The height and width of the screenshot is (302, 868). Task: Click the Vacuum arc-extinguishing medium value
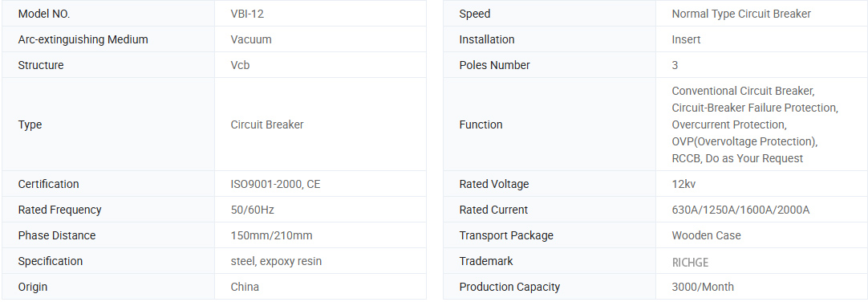(251, 39)
